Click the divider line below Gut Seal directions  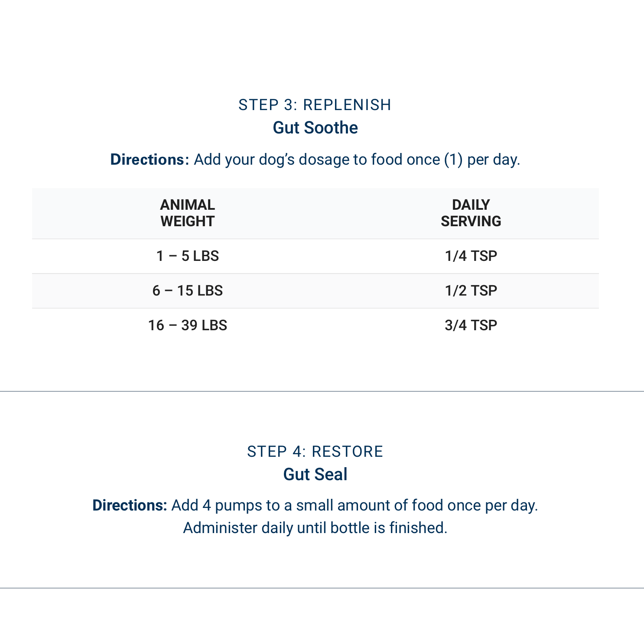coord(322,588)
